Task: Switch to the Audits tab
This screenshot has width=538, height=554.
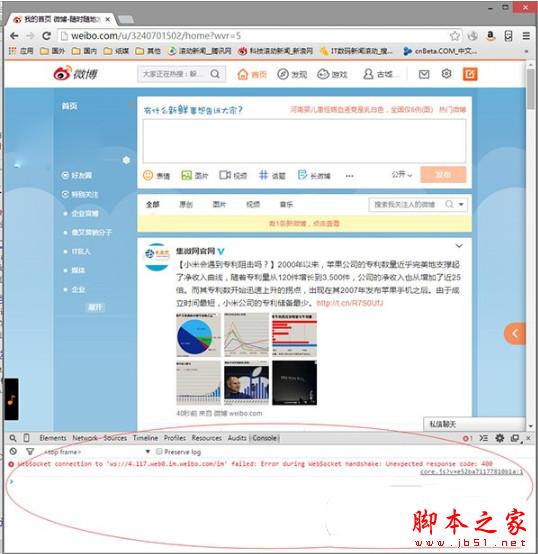Action: click(237, 438)
